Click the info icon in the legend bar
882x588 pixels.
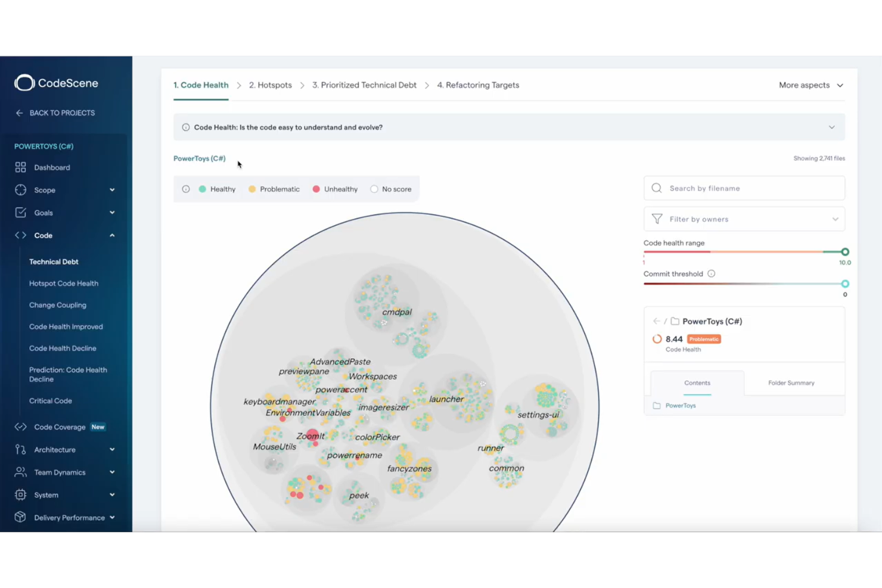[x=186, y=189]
